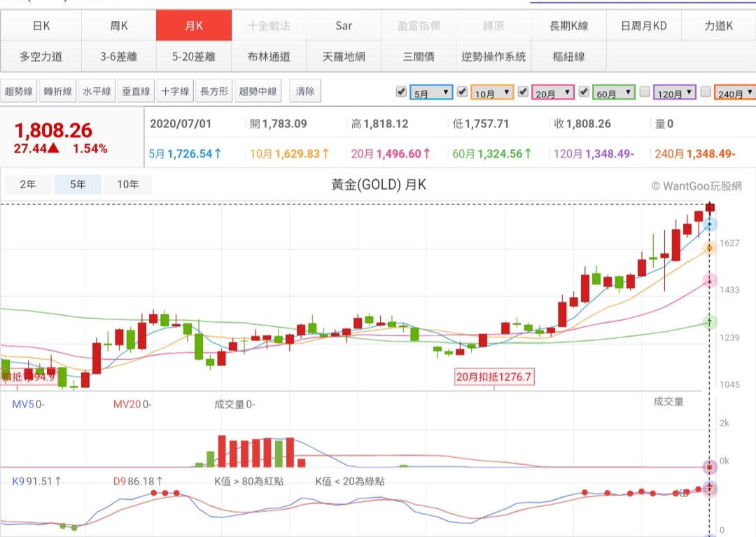The image size is (756, 537).
Task: Activate the 十字線 crosshair tool
Action: [x=174, y=92]
